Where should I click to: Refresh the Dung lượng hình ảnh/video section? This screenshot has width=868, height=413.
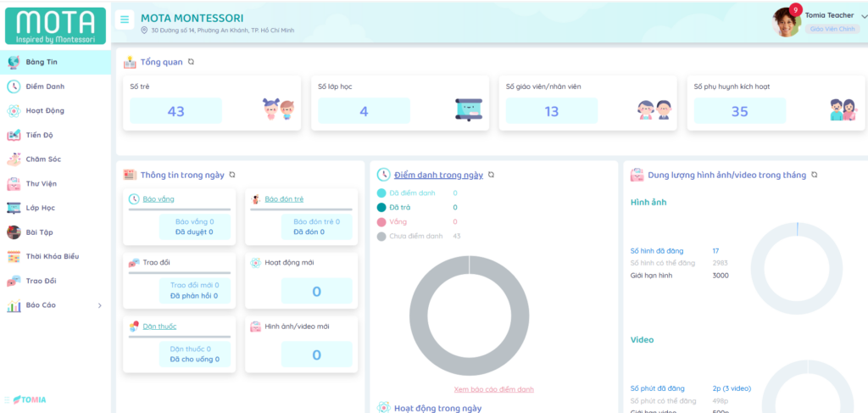click(x=814, y=175)
